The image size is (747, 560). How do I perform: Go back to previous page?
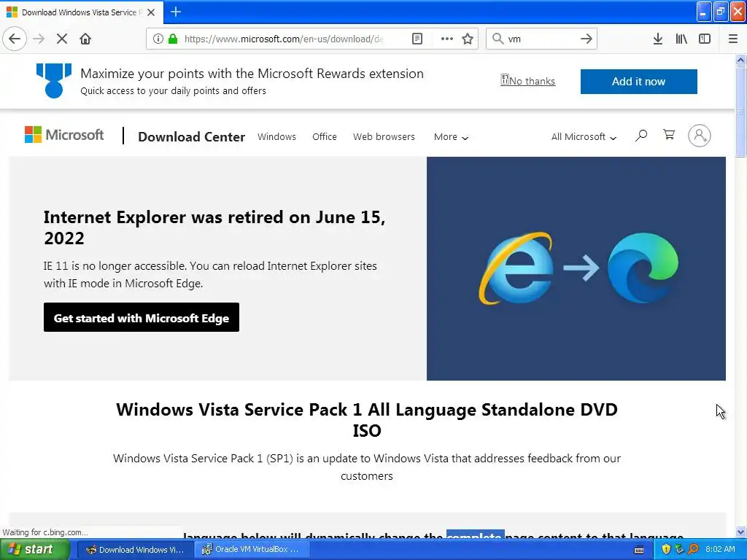15,39
